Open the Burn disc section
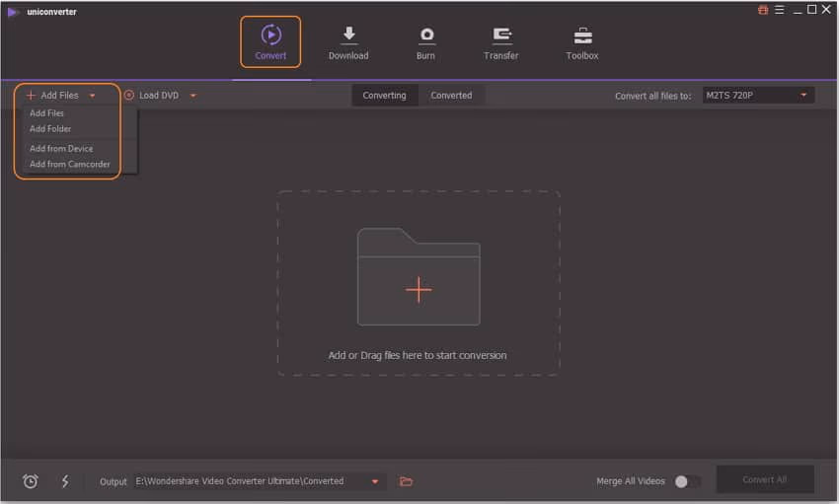This screenshot has height=504, width=839. pyautogui.click(x=425, y=36)
